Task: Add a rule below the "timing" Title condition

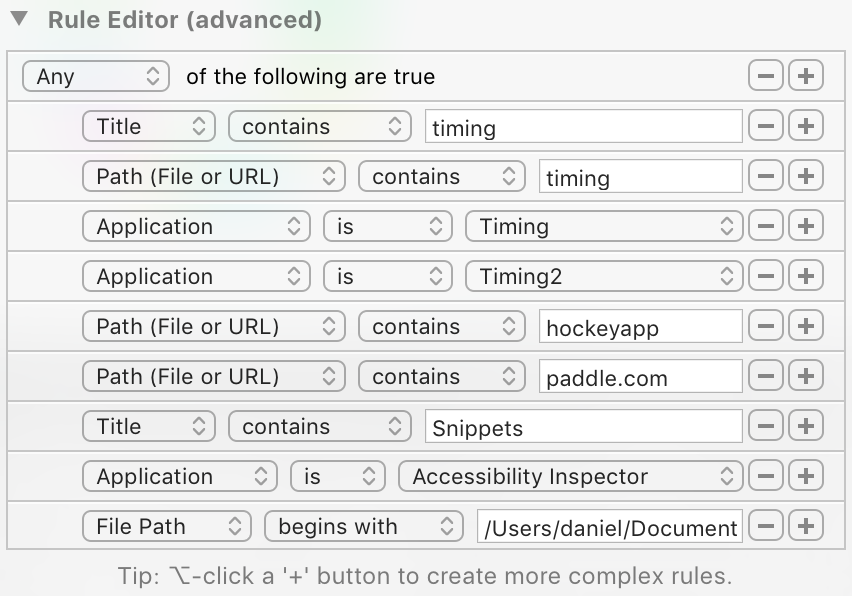Action: pos(806,126)
